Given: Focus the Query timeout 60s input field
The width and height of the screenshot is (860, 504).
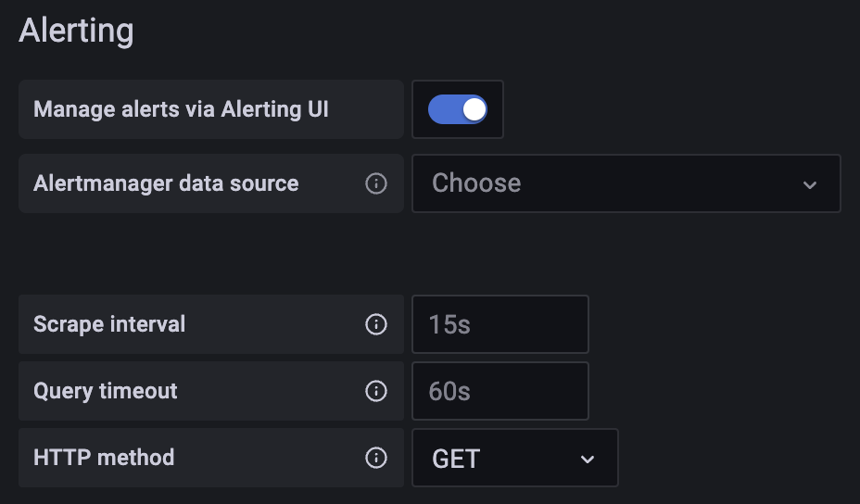Looking at the screenshot, I should [500, 391].
